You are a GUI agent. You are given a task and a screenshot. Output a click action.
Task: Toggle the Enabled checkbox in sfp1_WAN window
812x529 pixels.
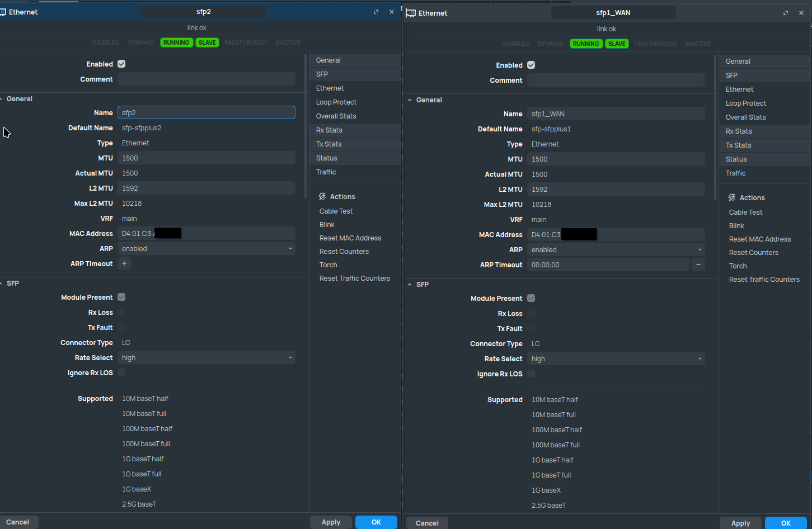531,65
